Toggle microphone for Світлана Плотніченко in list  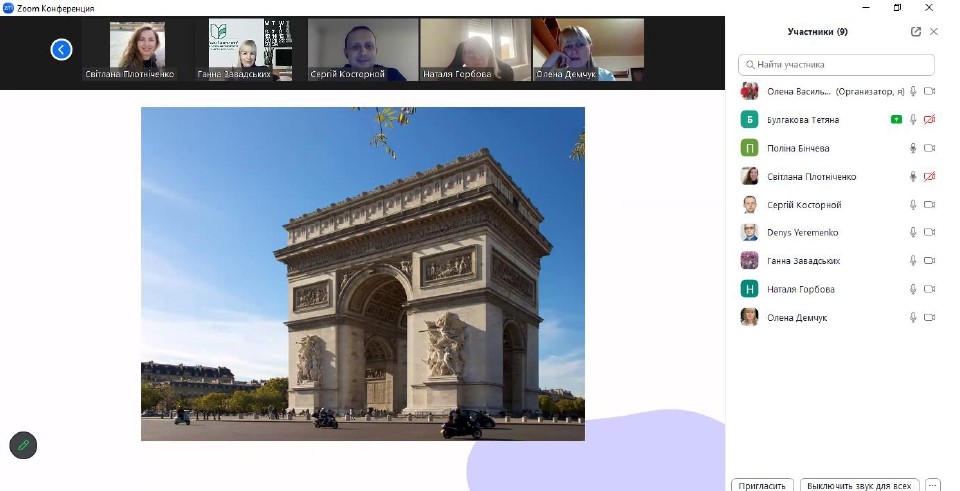pyautogui.click(x=913, y=176)
